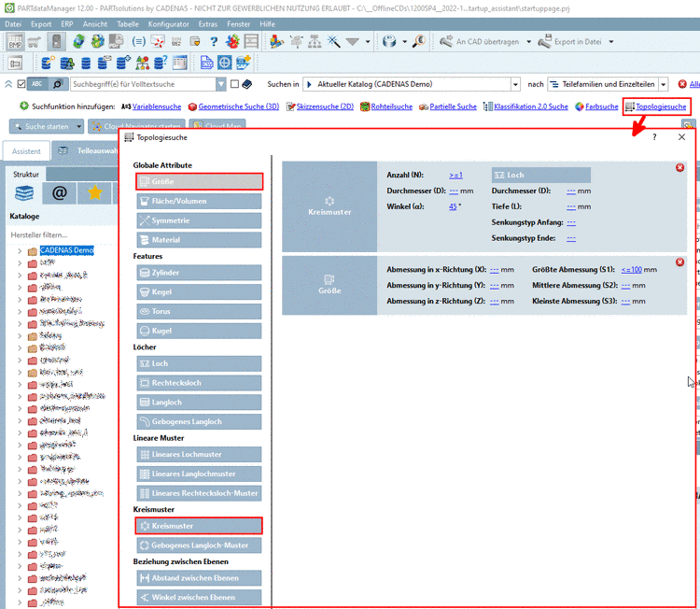This screenshot has height=609, width=700.
Task: Click the Kreismuster feature button
Action: pos(199,526)
